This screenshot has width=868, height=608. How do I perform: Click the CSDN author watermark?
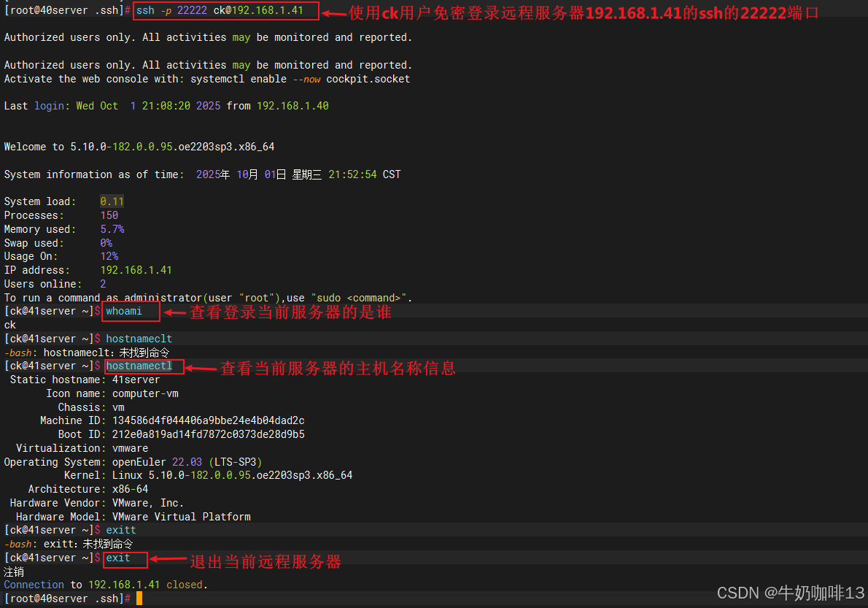click(791, 592)
